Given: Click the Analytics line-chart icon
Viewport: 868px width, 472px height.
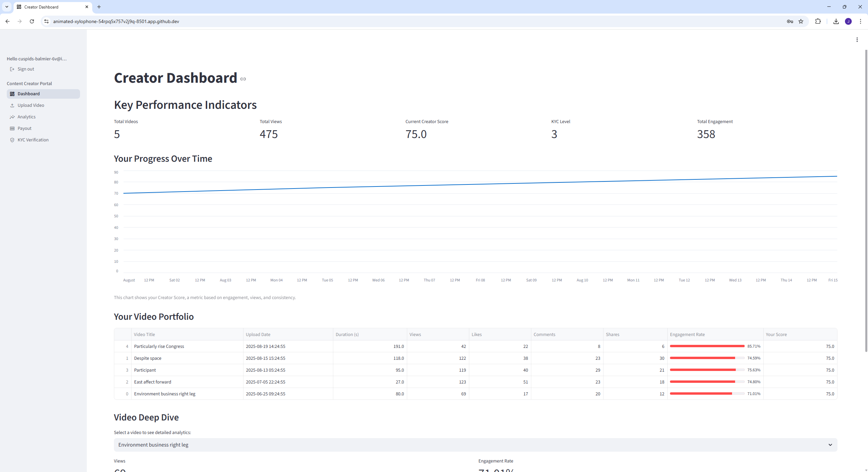Looking at the screenshot, I should point(12,117).
